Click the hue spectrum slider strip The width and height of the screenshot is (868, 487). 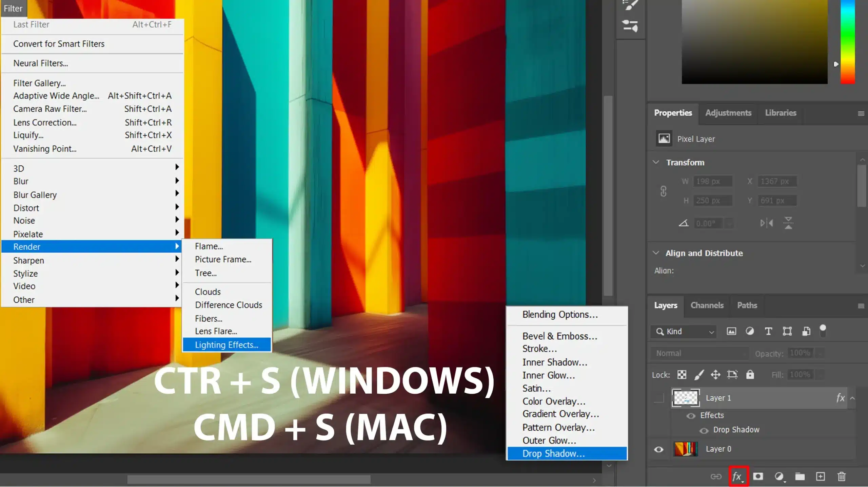coord(847,42)
